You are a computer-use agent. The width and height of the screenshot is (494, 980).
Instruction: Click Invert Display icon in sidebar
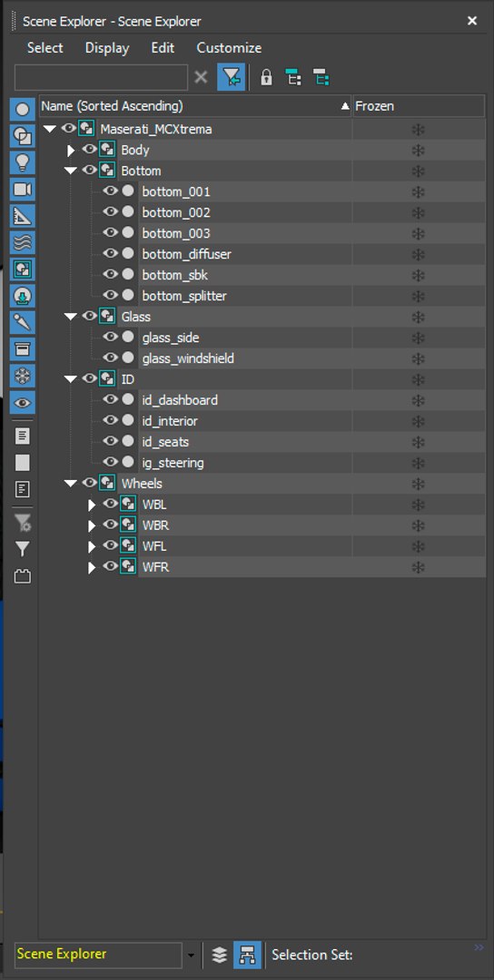pyautogui.click(x=23, y=489)
